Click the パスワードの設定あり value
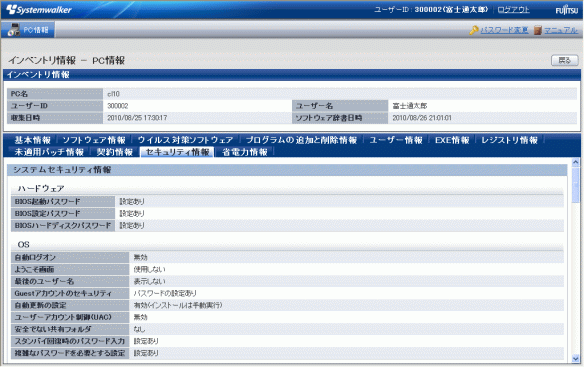The width and height of the screenshot is (584, 367). click(x=165, y=293)
